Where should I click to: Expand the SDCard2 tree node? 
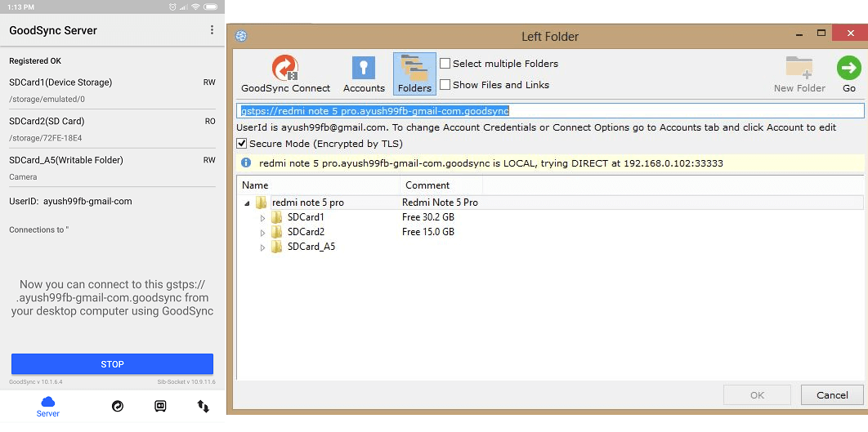pos(262,233)
